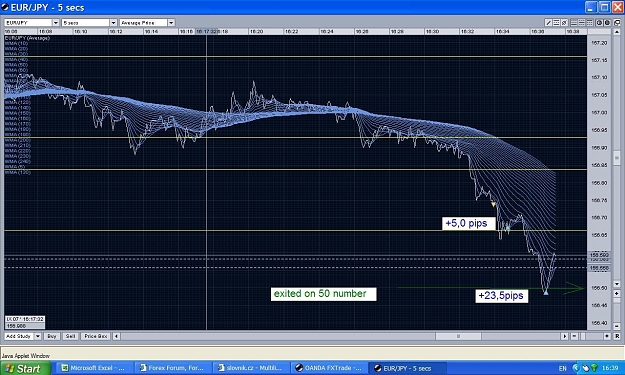Click the horizontal zoom minus button
This screenshot has width=625, height=375.
(x=574, y=336)
